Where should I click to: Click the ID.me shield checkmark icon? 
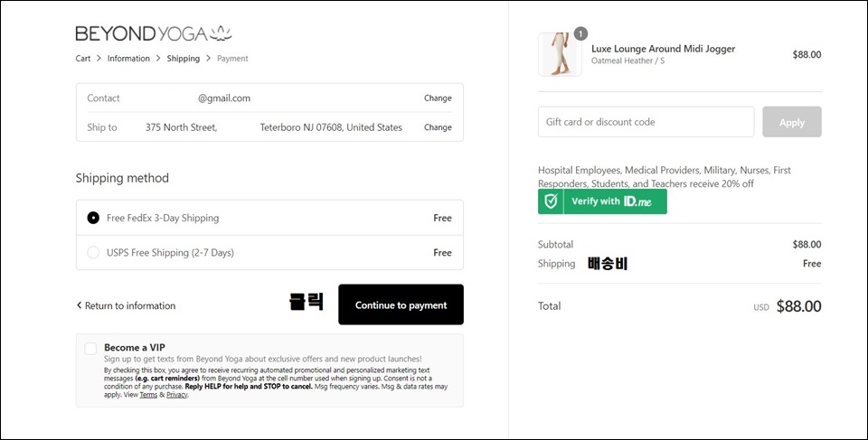click(551, 201)
